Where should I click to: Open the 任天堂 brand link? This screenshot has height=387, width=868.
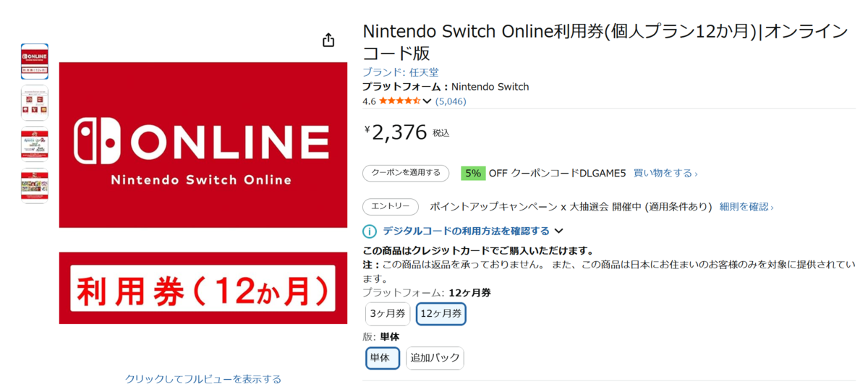(x=424, y=72)
